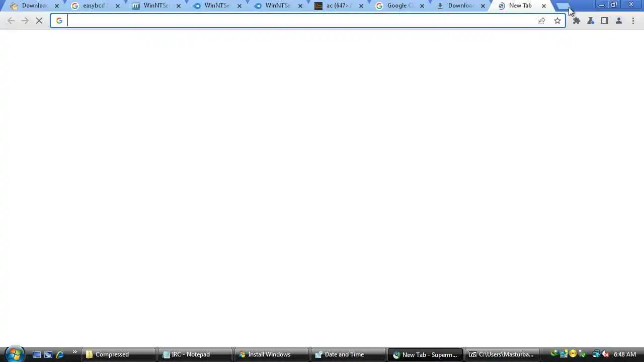Switch to Date and Time on taskbar
Viewport: 644px width, 362px height.
point(348,354)
